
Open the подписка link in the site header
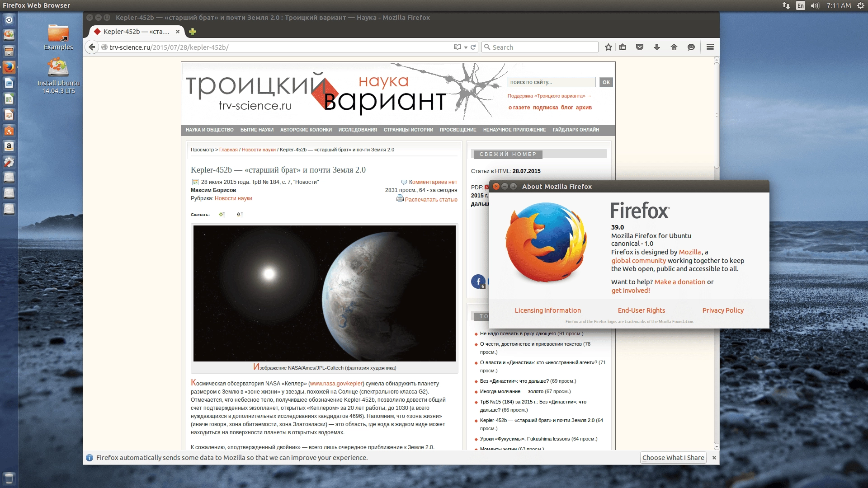click(545, 108)
